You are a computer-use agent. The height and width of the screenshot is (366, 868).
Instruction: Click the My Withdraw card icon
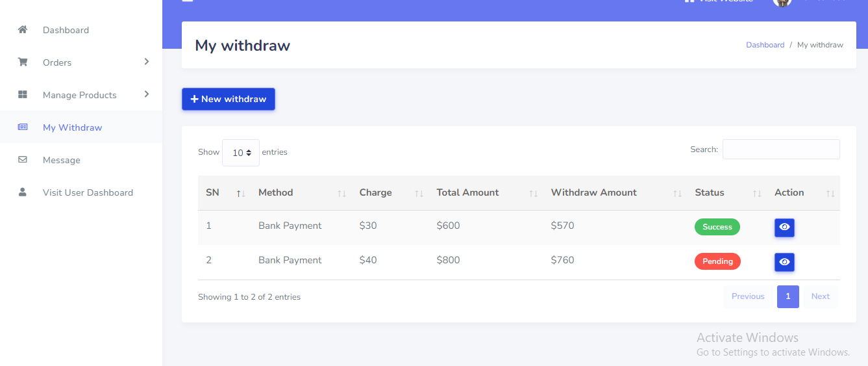[23, 127]
